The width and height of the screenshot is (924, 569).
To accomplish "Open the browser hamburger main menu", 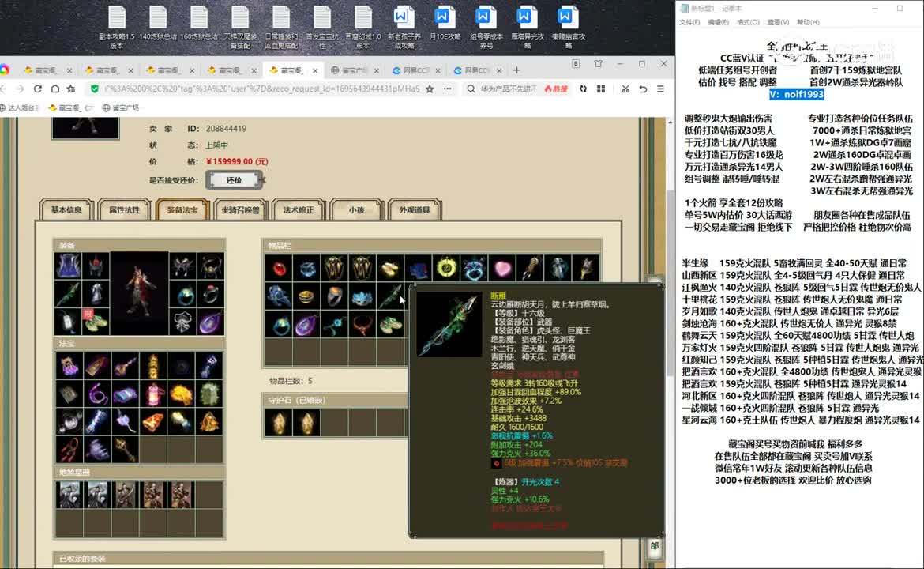I will click(x=660, y=89).
